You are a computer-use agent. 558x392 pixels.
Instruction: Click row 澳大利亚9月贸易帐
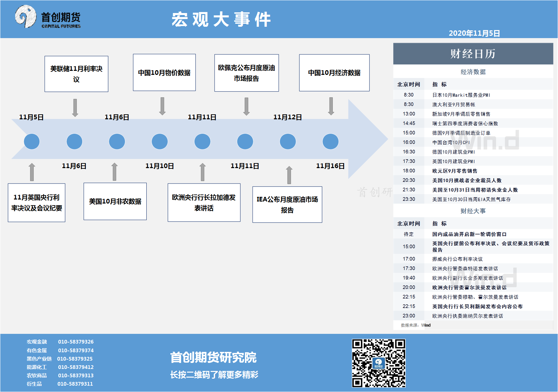click(x=473, y=104)
